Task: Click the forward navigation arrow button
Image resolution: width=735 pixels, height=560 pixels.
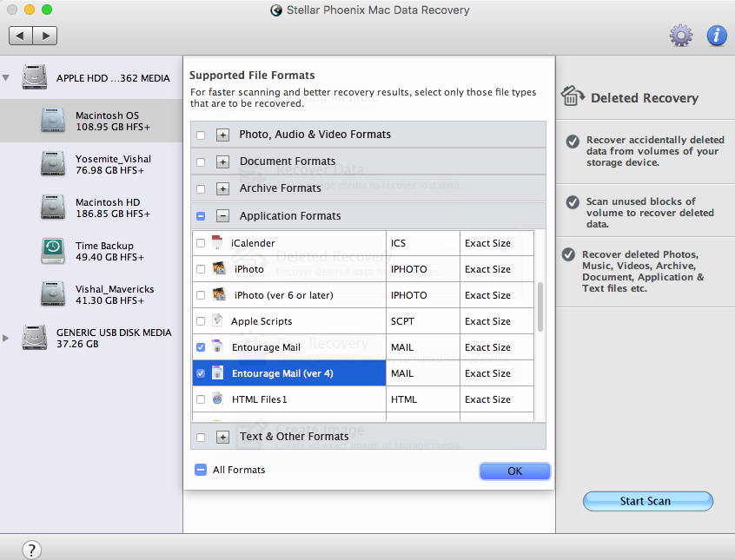Action: (x=45, y=36)
